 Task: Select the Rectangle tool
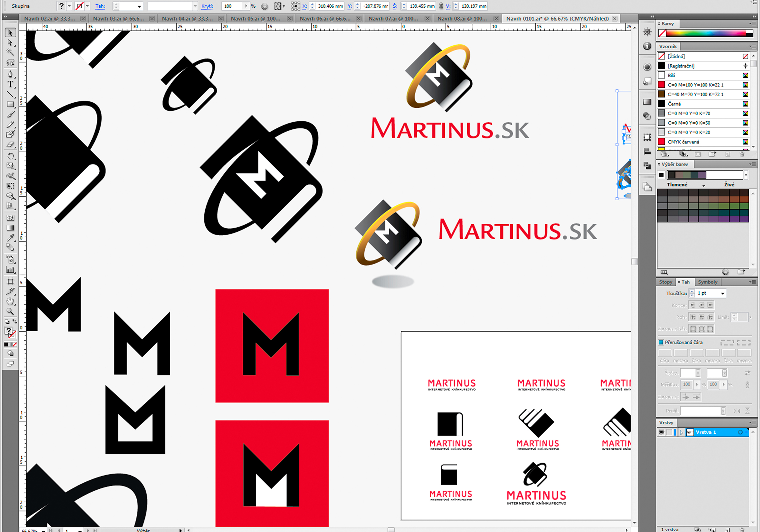[x=10, y=104]
